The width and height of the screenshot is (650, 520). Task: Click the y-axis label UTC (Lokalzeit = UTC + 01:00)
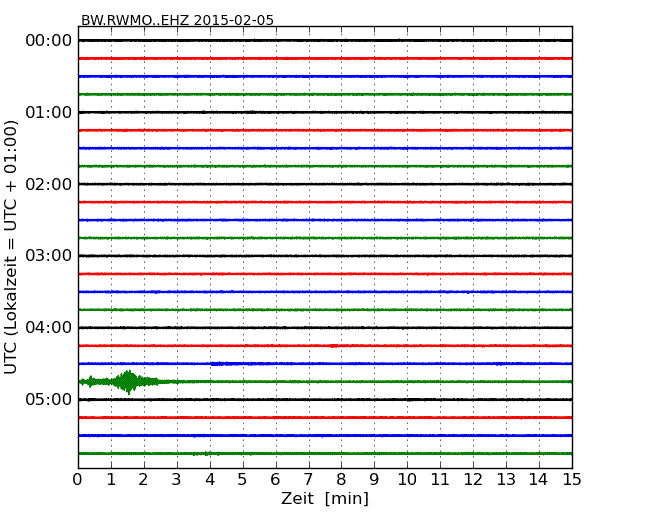(x=10, y=248)
